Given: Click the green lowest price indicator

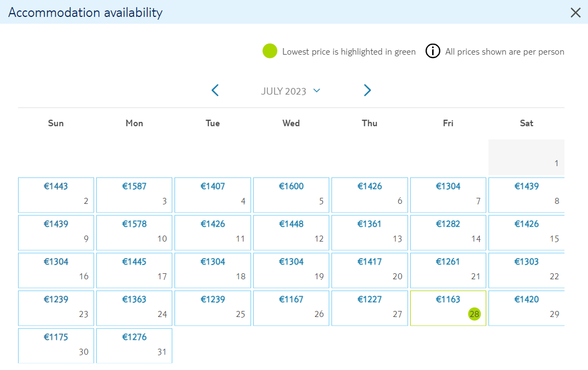Looking at the screenshot, I should coord(270,51).
